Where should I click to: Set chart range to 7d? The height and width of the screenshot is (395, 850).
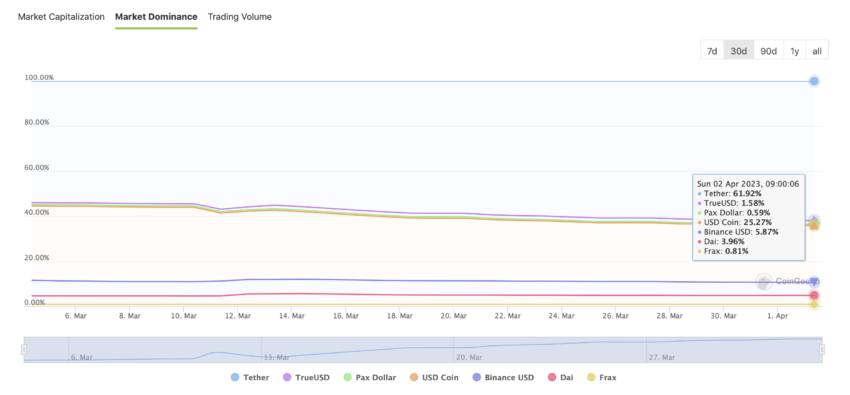(712, 51)
